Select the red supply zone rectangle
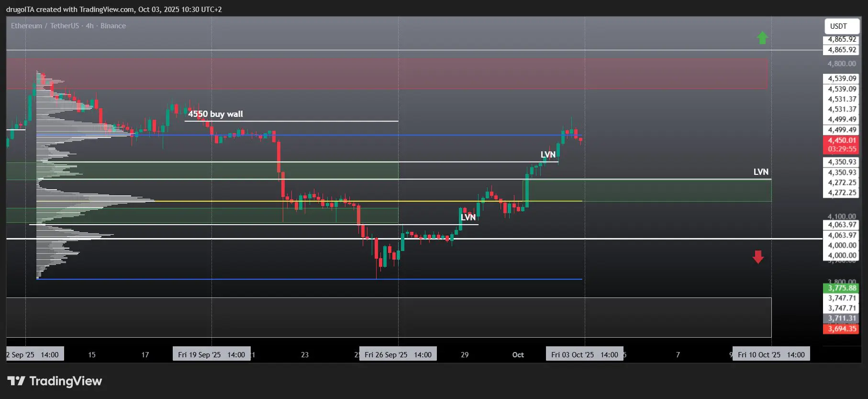The image size is (868, 399). [x=387, y=74]
